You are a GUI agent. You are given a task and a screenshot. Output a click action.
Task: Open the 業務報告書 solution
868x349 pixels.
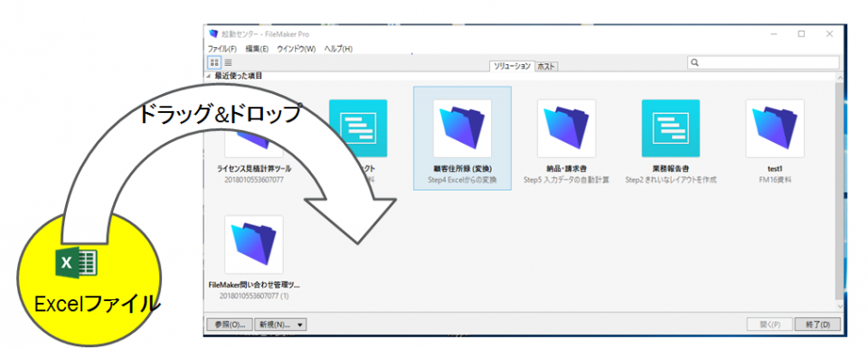[x=670, y=128]
